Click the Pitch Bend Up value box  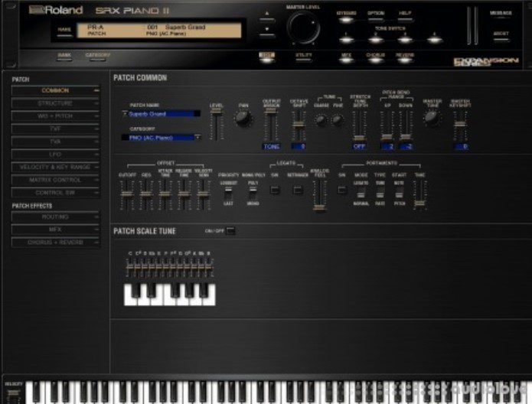point(387,147)
